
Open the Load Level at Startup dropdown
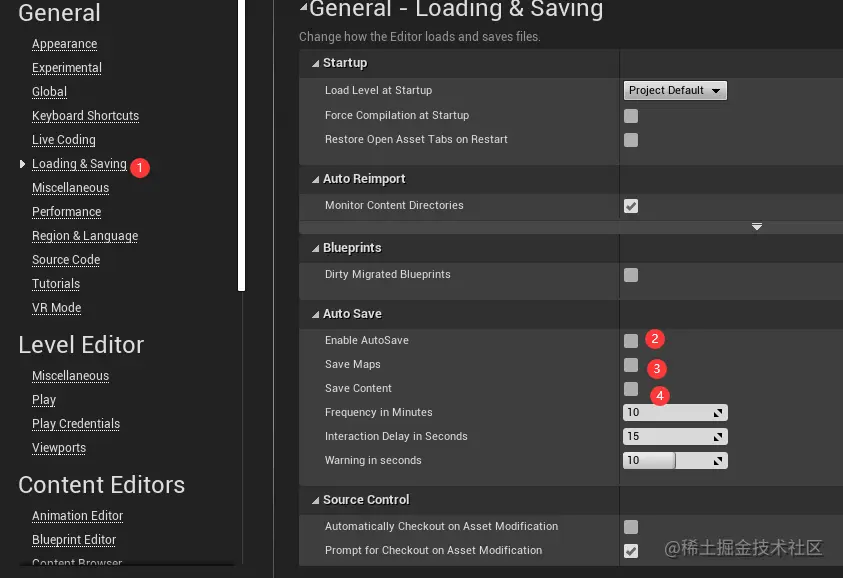coord(675,90)
